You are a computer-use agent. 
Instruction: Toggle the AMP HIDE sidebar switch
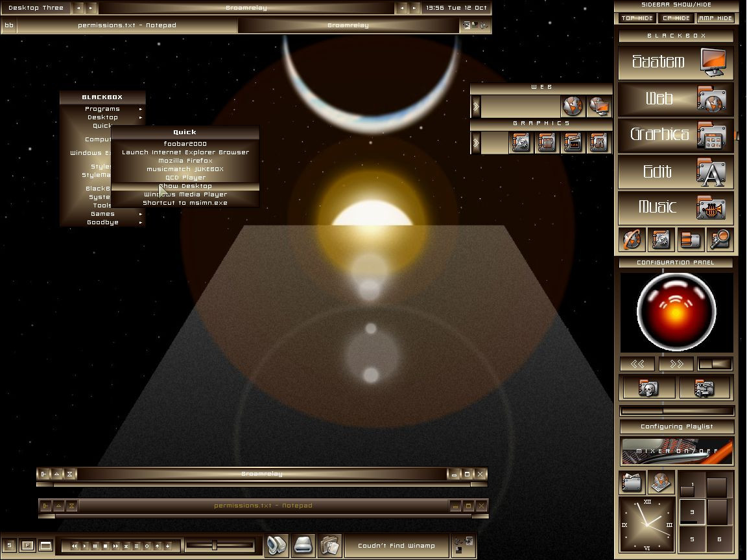click(x=716, y=18)
